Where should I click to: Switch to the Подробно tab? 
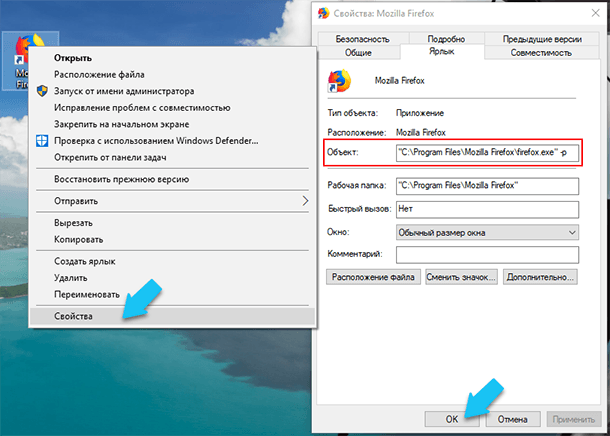[446, 39]
